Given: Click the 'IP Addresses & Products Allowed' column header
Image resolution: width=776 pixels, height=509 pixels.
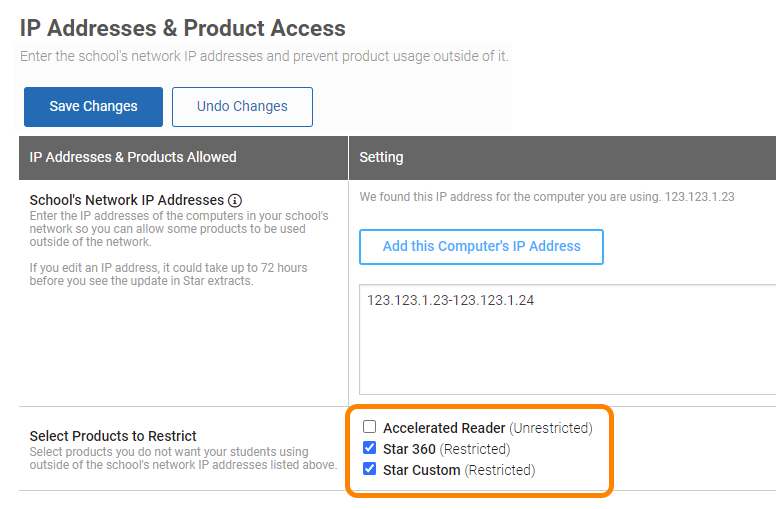Looking at the screenshot, I should pos(183,157).
